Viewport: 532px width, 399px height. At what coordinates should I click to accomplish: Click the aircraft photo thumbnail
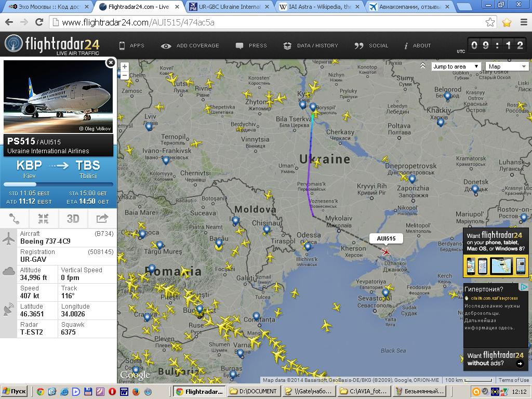(x=58, y=97)
